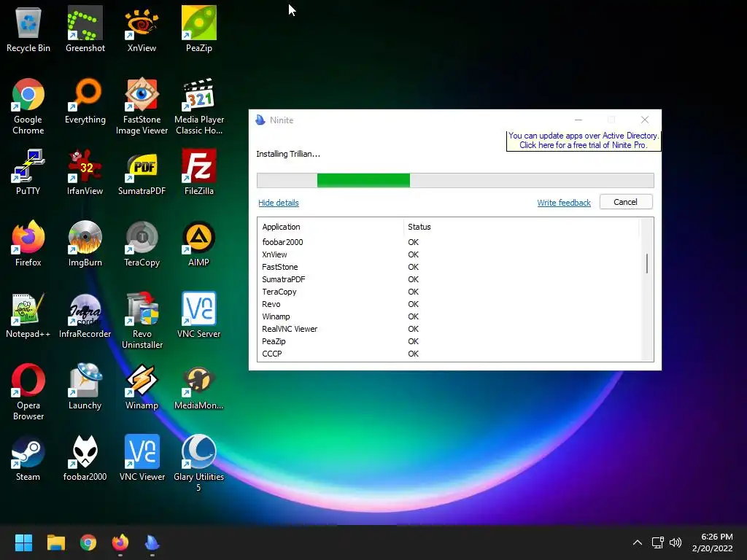Select the Launchy desktop shortcut
The width and height of the screenshot is (747, 560).
(x=85, y=386)
